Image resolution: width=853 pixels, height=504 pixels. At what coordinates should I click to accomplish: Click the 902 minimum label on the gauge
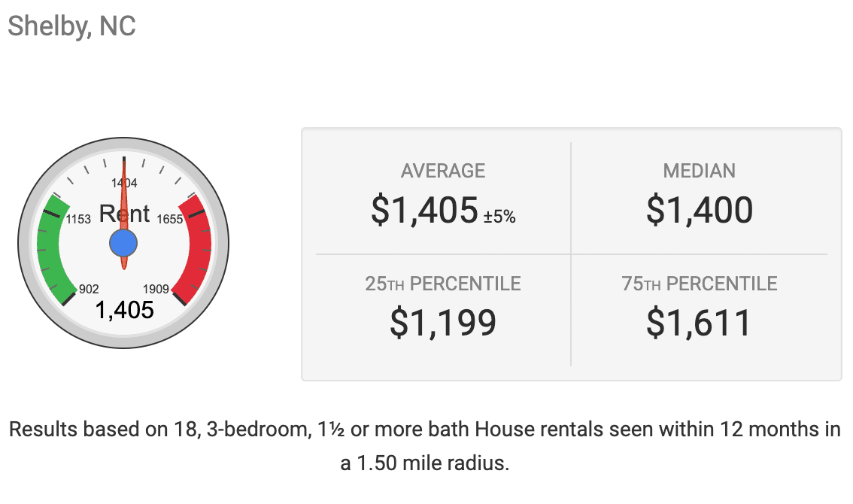pos(89,290)
